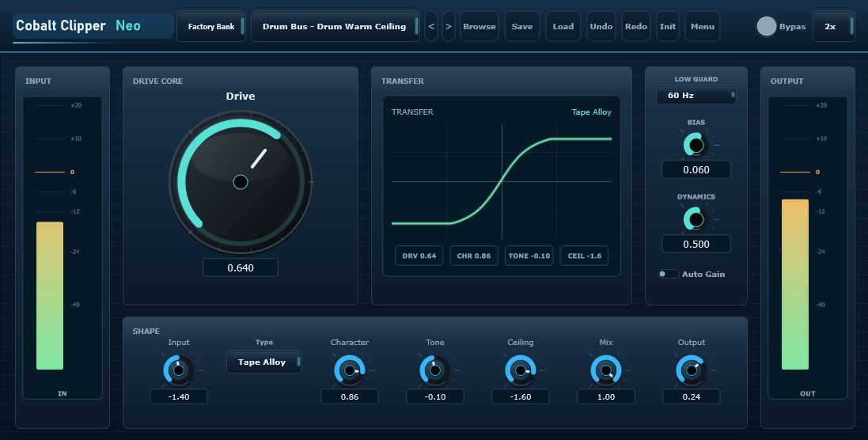Image resolution: width=868 pixels, height=440 pixels.
Task: Click the Mix knob
Action: pyautogui.click(x=605, y=370)
